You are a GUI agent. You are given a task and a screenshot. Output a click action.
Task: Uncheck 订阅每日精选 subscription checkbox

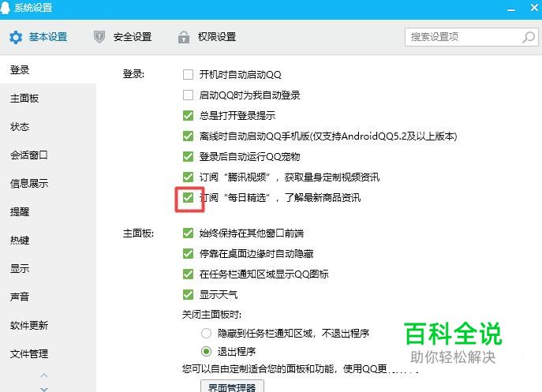(x=188, y=197)
